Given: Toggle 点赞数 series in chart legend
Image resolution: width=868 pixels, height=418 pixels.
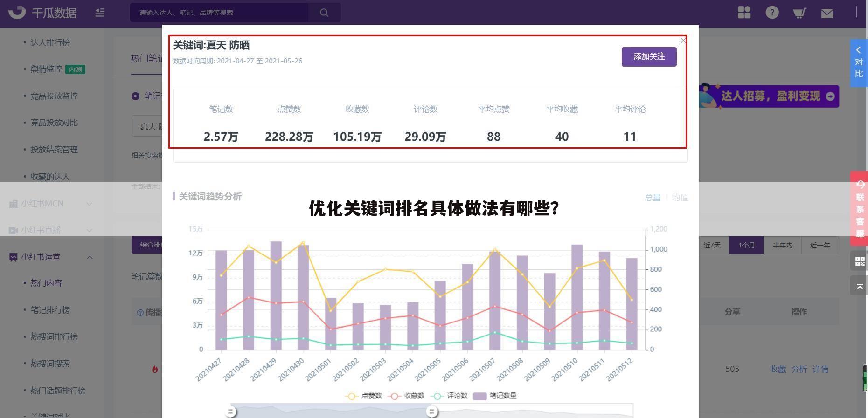Looking at the screenshot, I should pos(363,396).
